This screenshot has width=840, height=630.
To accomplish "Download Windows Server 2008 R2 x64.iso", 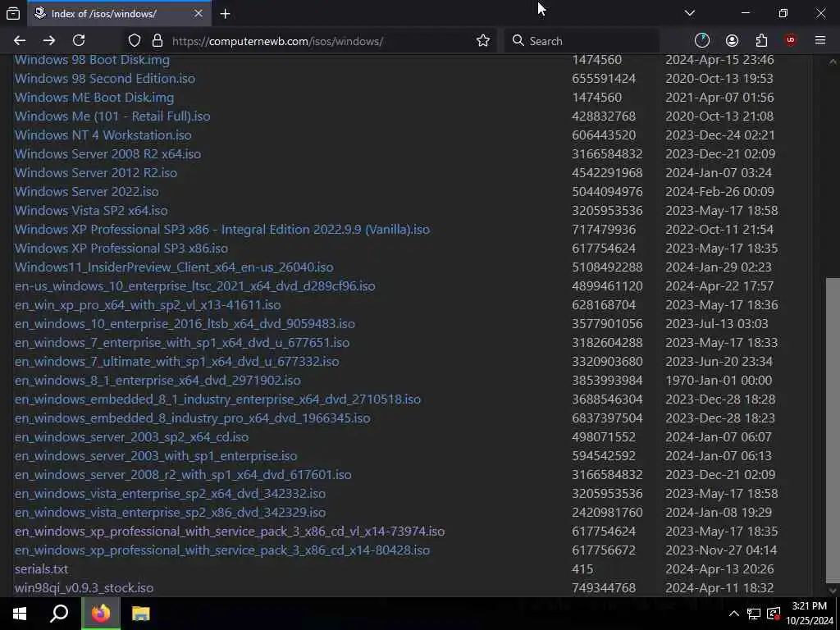I will pos(107,154).
